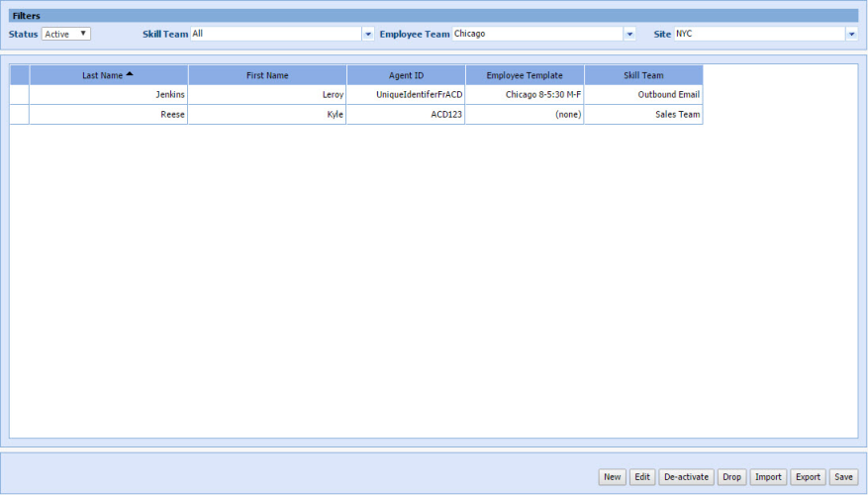868x495 pixels.
Task: Click the Site field showing NYC
Action: tap(759, 34)
